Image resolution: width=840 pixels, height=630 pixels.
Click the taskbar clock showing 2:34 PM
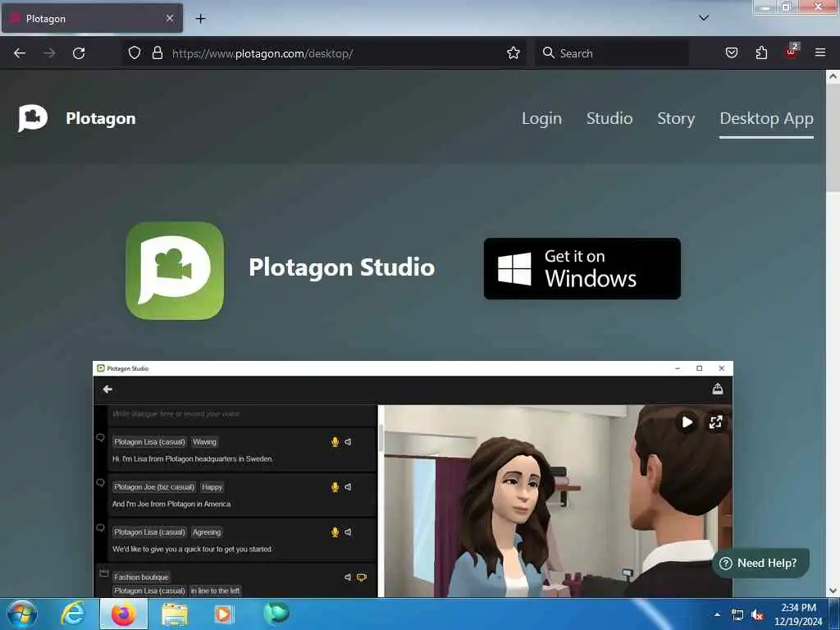(797, 614)
